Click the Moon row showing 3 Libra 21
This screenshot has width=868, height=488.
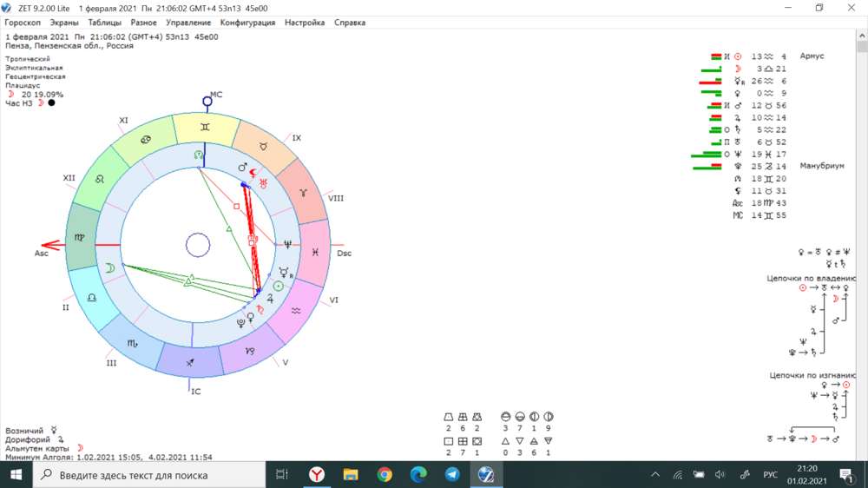744,69
